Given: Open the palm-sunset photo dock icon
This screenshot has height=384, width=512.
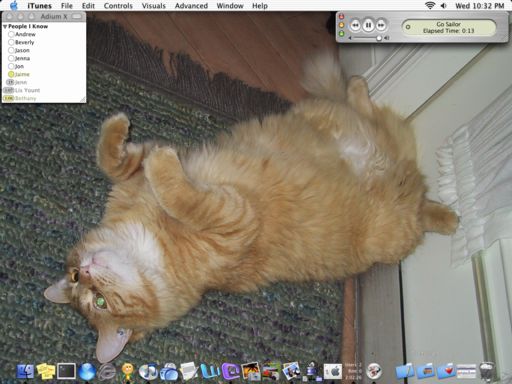Looking at the screenshot, I should [251, 371].
